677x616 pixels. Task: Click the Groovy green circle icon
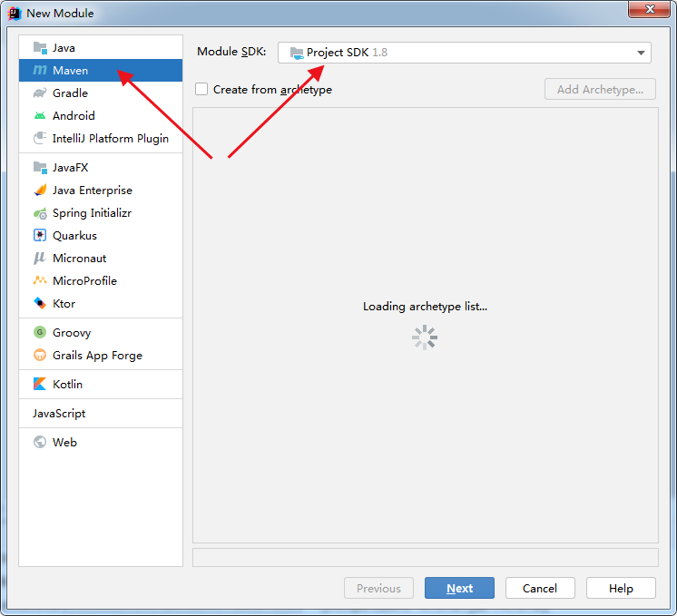(40, 332)
